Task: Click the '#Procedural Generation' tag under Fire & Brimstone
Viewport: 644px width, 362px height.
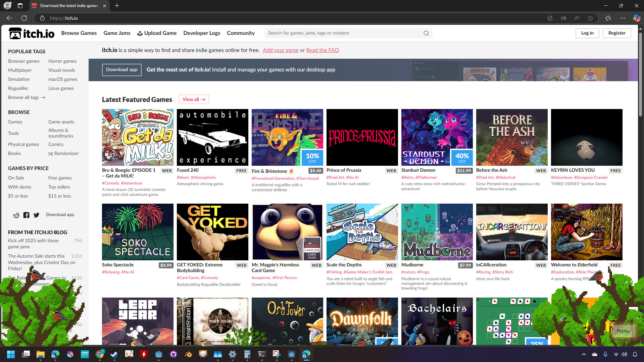Action: coord(273,178)
